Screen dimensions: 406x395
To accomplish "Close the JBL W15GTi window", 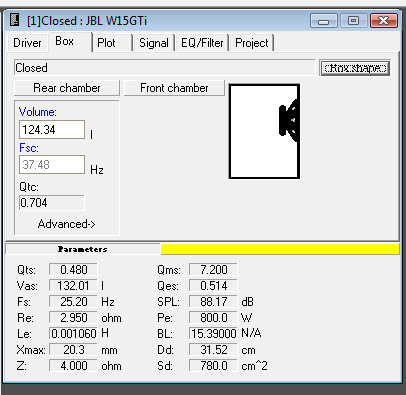I will (x=384, y=21).
